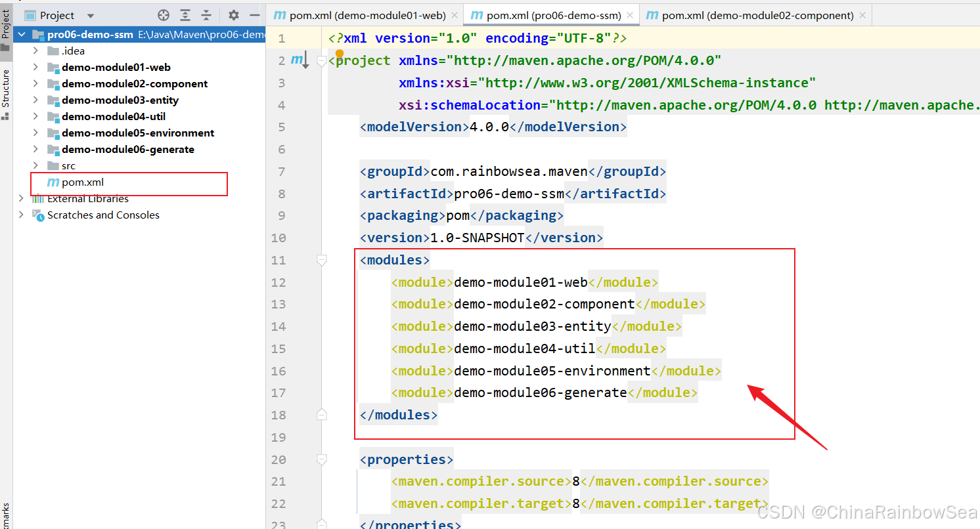Click the groupId text com.rainbowsea.maven
The image size is (980, 529).
point(509,171)
